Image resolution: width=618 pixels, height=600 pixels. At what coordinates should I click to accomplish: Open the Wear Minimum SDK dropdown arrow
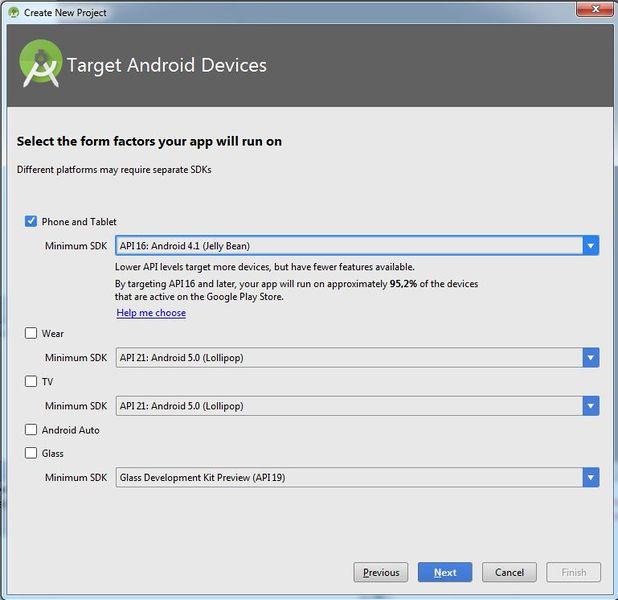click(590, 358)
